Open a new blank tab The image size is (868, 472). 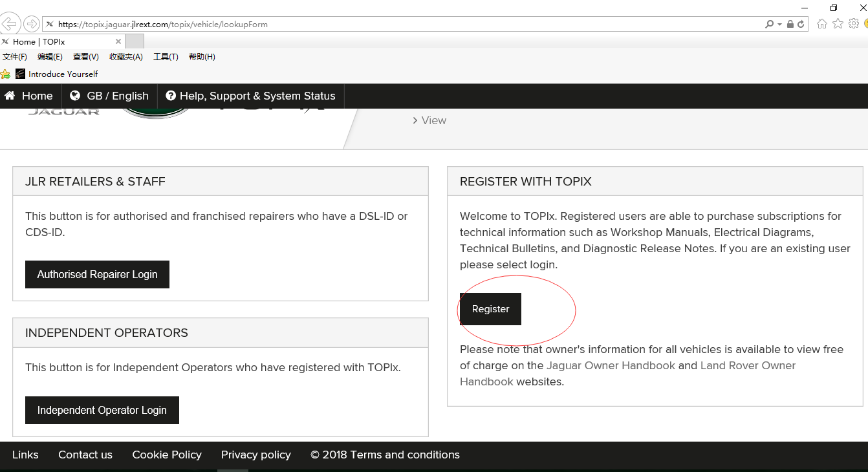(134, 41)
